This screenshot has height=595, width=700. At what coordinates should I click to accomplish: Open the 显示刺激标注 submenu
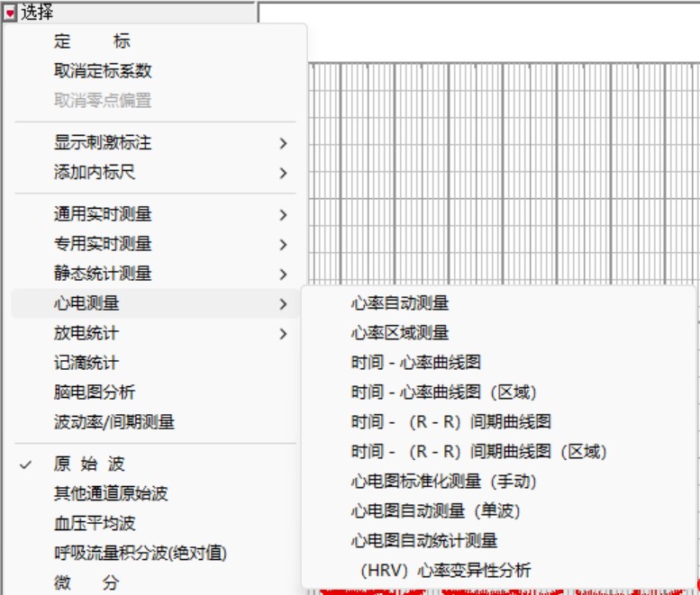(x=155, y=143)
